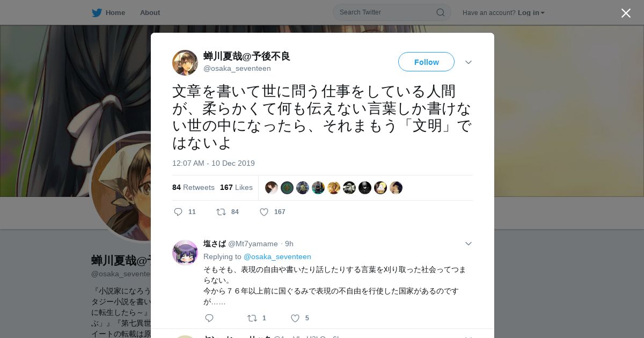Open the @osaka_seventeen mention link in reply
The height and width of the screenshot is (338, 644).
point(277,256)
